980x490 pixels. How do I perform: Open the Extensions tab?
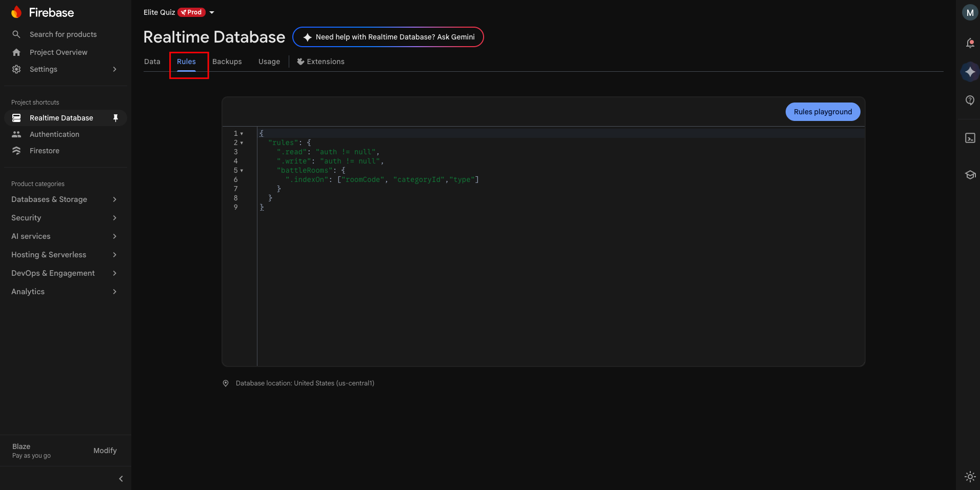[x=321, y=62]
